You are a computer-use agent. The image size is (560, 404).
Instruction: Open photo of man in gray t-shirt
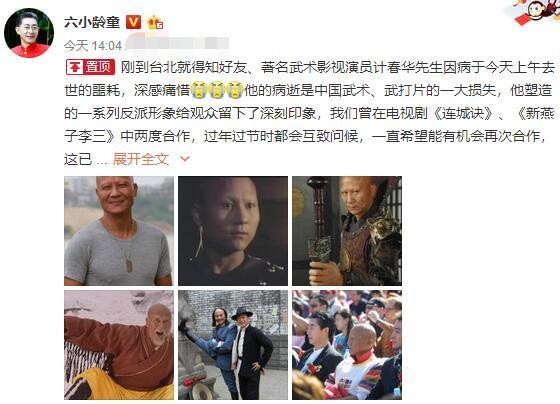[119, 231]
